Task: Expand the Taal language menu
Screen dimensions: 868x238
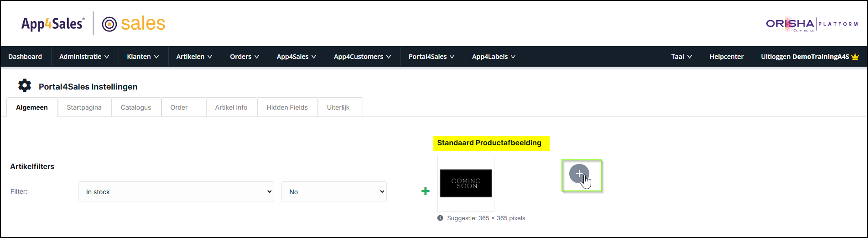Action: (x=681, y=57)
